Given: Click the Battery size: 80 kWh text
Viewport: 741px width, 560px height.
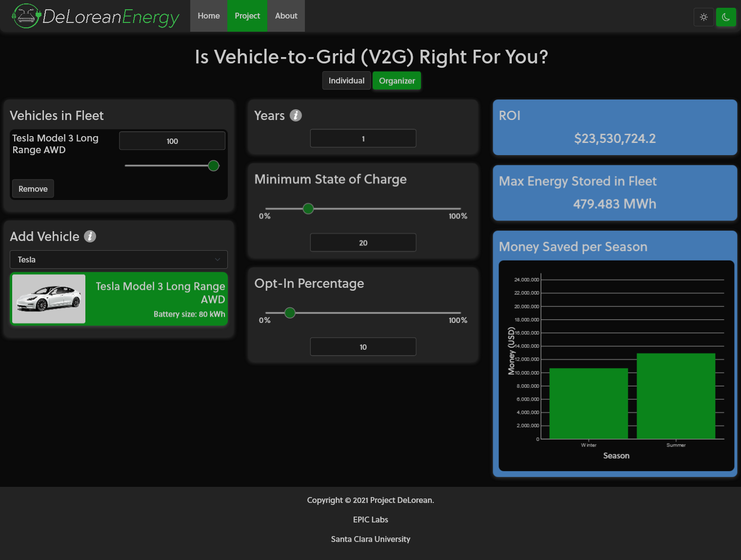Looking at the screenshot, I should point(189,314).
